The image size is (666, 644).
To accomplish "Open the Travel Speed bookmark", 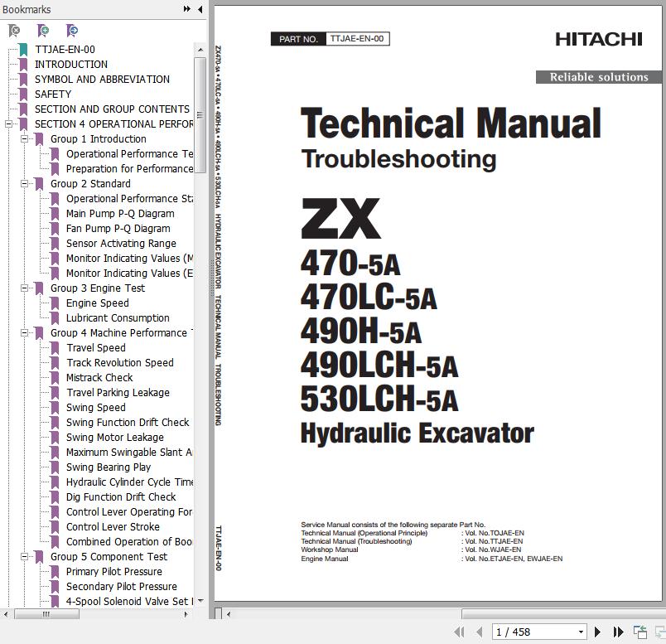I will coord(96,348).
